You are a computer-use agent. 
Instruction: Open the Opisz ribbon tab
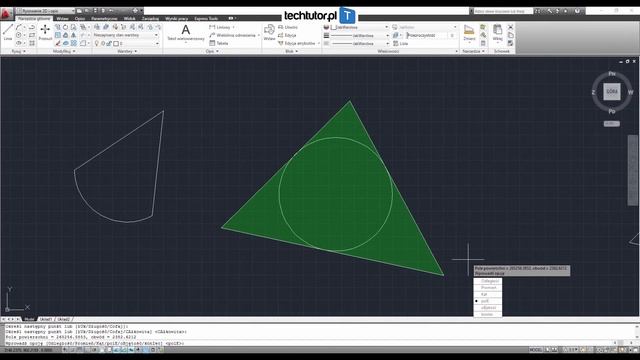coord(80,18)
